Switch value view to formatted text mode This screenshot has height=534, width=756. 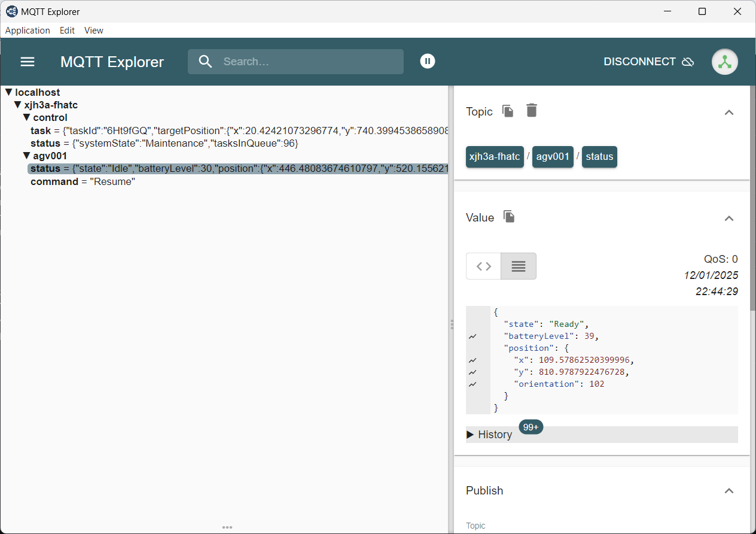pos(519,266)
